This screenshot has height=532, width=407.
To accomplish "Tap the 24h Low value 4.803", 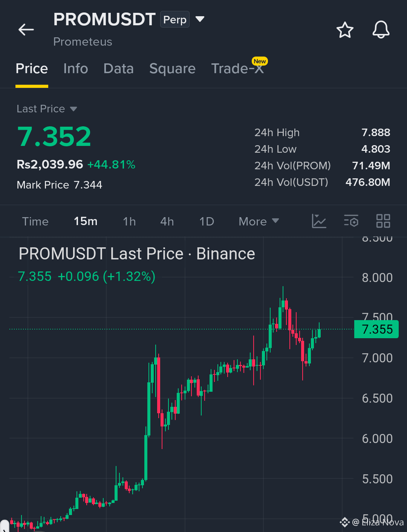I will (376, 149).
